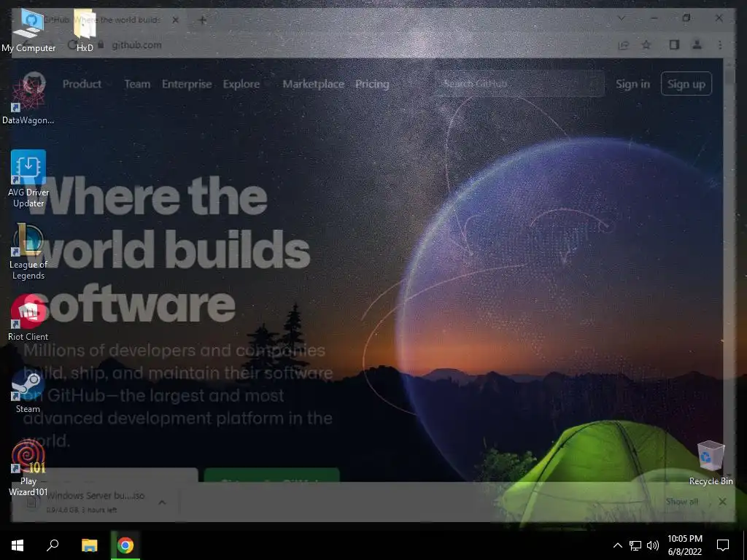This screenshot has width=747, height=560.
Task: Open the Riot Client shortcut
Action: click(x=28, y=318)
